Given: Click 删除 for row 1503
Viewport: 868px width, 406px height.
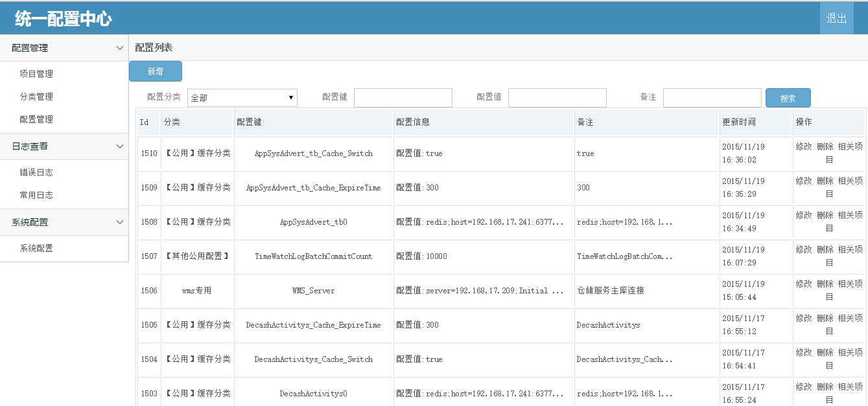Looking at the screenshot, I should [825, 387].
